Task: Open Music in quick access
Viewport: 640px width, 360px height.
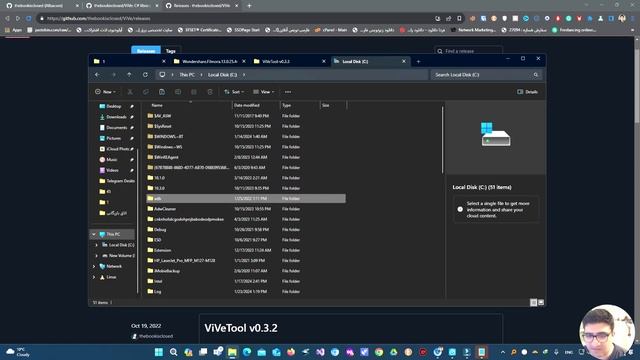Action: (111, 160)
